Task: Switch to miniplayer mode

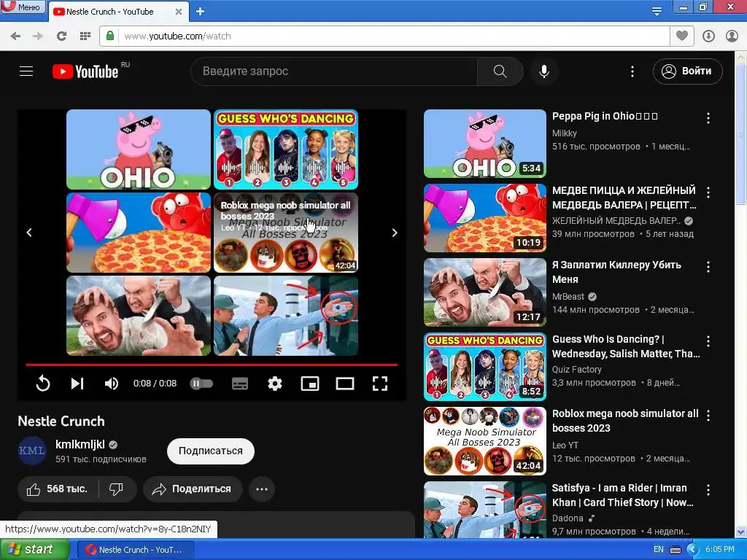Action: 310,384
